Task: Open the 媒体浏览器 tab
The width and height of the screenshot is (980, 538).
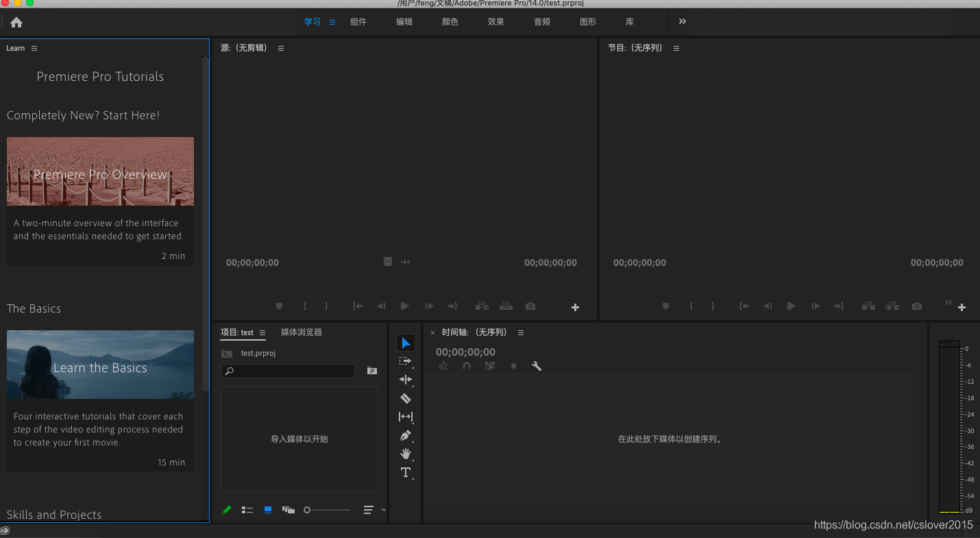Action: pos(302,332)
